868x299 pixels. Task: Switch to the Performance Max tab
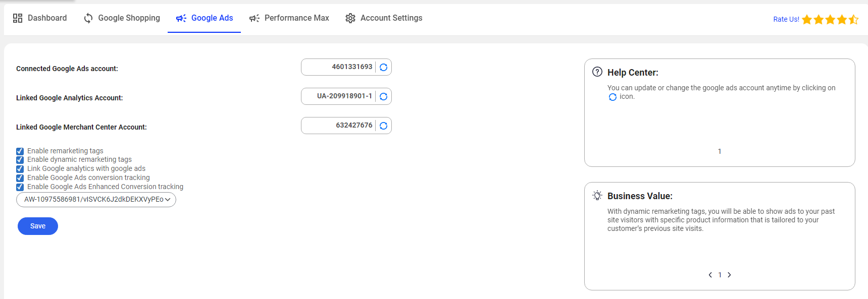289,18
